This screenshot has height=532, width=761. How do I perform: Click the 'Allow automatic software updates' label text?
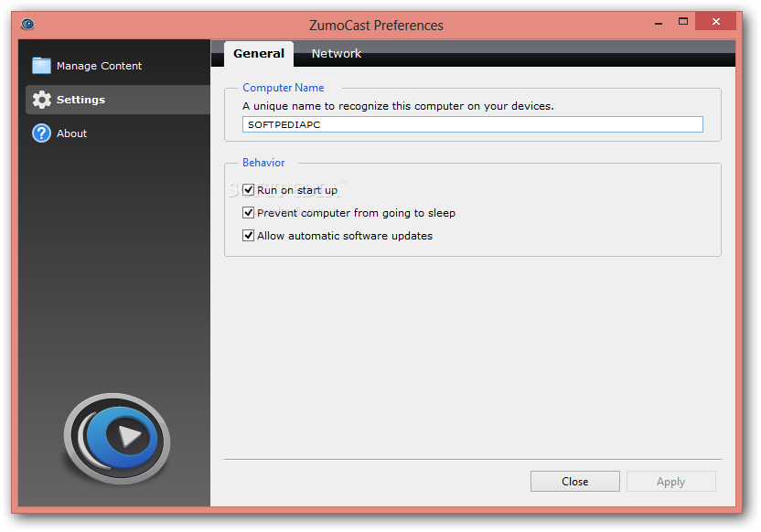coord(345,236)
